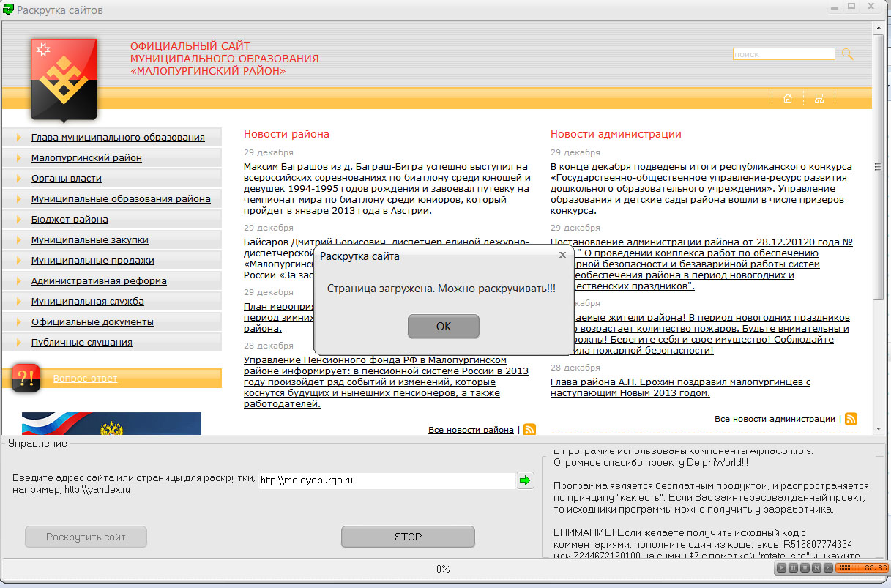Open Малопургинский район menu item

86,158
